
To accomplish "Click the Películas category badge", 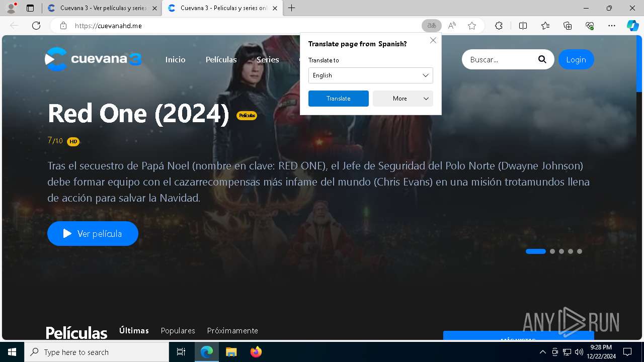I will pos(247,116).
